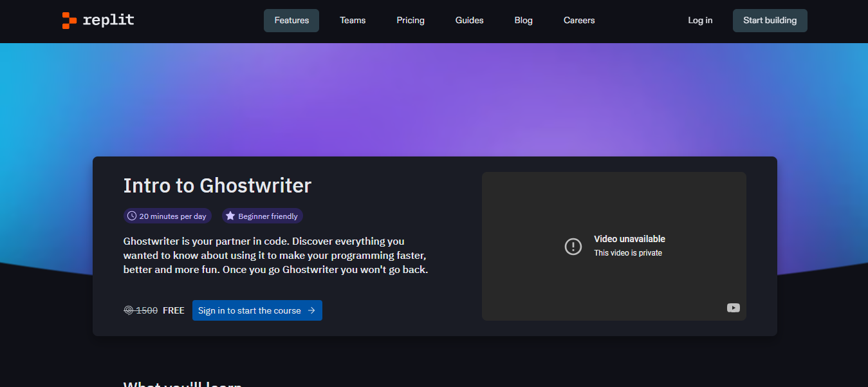Screen dimensions: 868x387
Task: Click the Log in link
Action: (700, 21)
